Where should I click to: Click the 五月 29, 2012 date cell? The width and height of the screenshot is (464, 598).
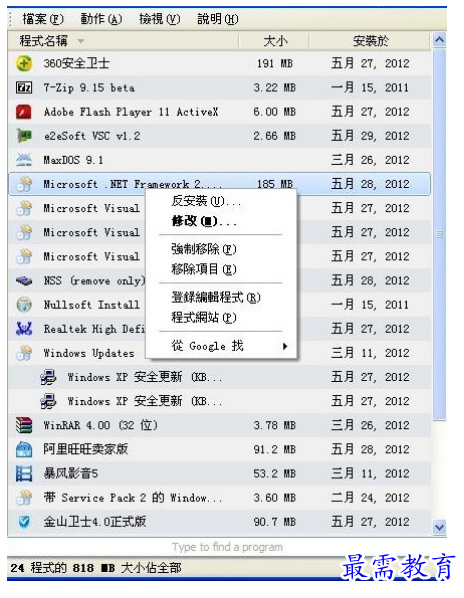coord(370,136)
